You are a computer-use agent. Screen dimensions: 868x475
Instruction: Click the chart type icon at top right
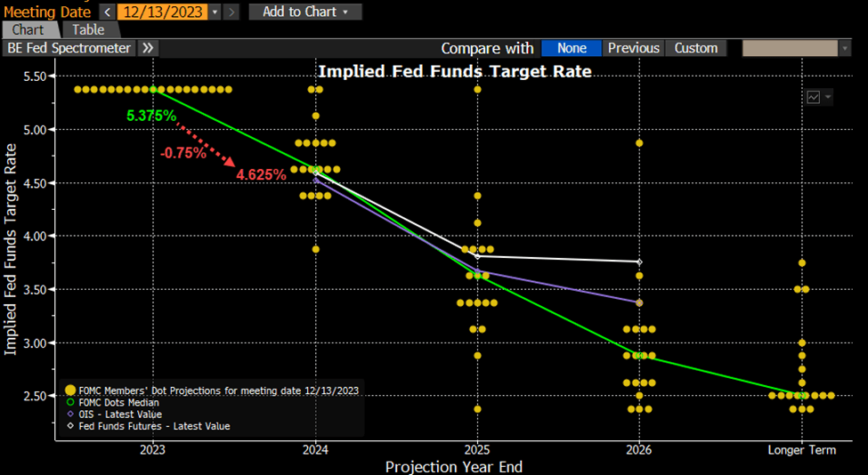pos(814,97)
